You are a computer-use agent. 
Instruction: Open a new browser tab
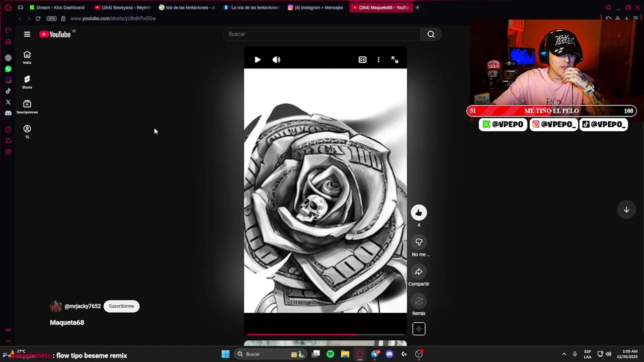pos(418,8)
